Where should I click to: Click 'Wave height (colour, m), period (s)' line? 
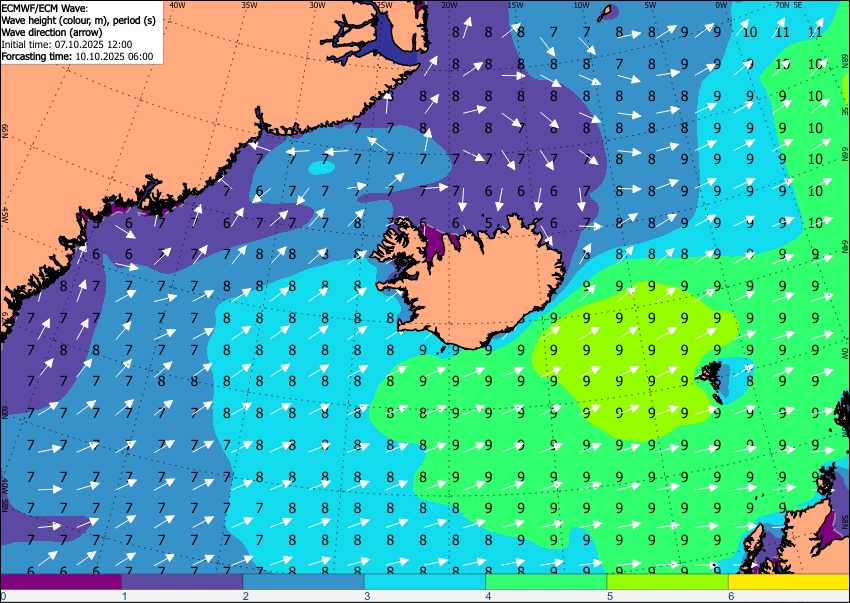[79, 21]
